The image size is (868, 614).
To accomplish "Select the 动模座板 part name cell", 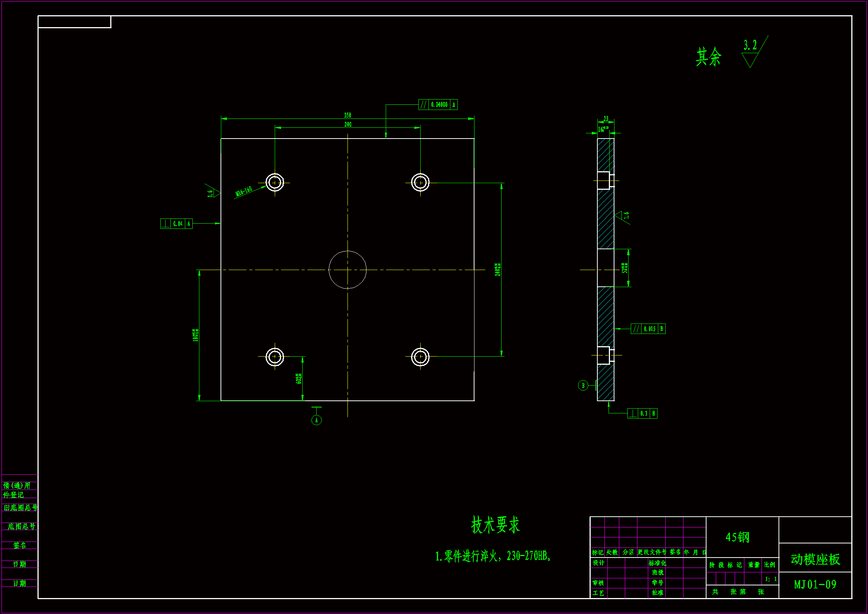I will click(x=815, y=559).
